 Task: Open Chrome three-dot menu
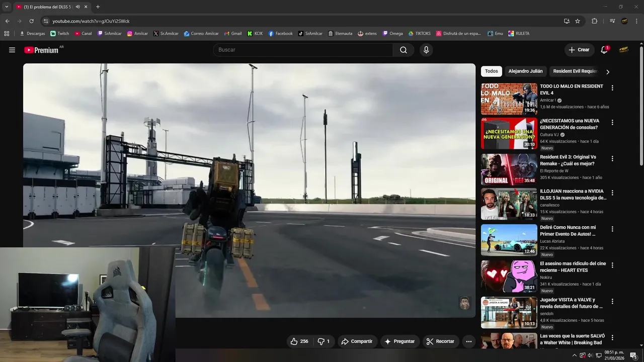click(637, 21)
